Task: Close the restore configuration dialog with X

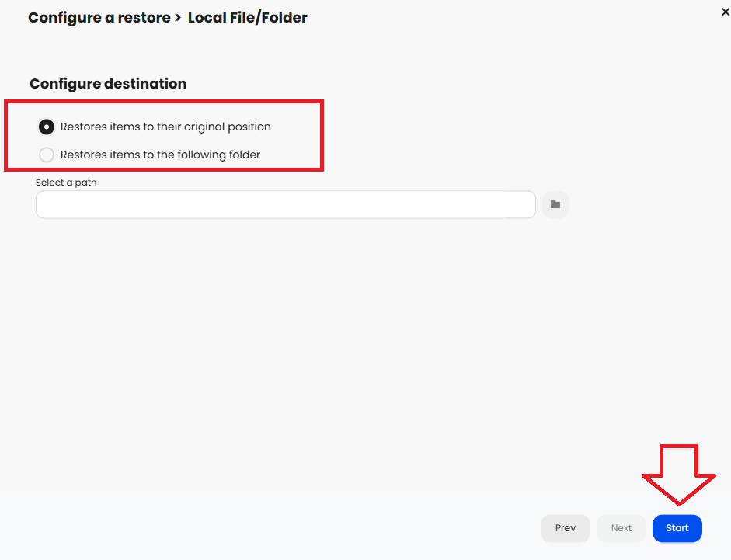Action: (725, 12)
